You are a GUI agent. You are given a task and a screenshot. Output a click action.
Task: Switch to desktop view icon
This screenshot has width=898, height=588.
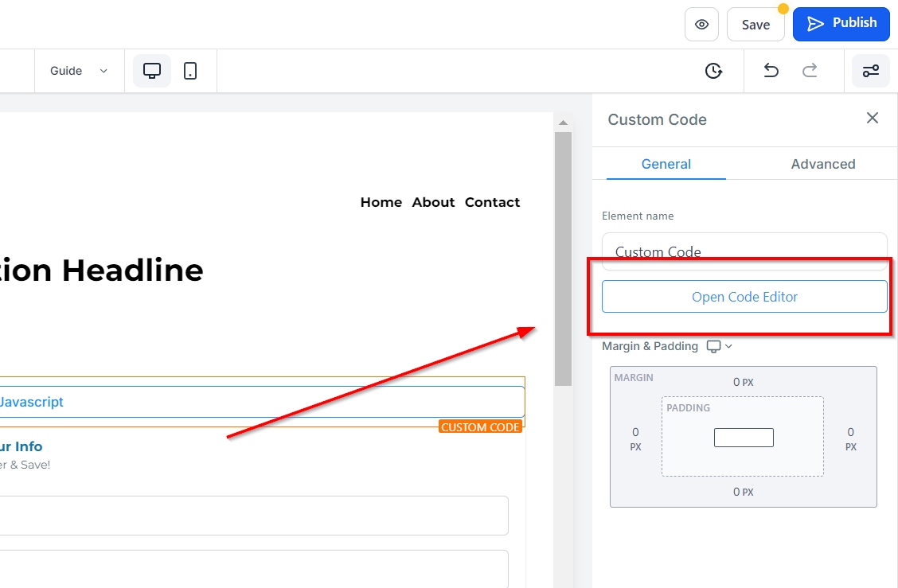[x=152, y=71]
